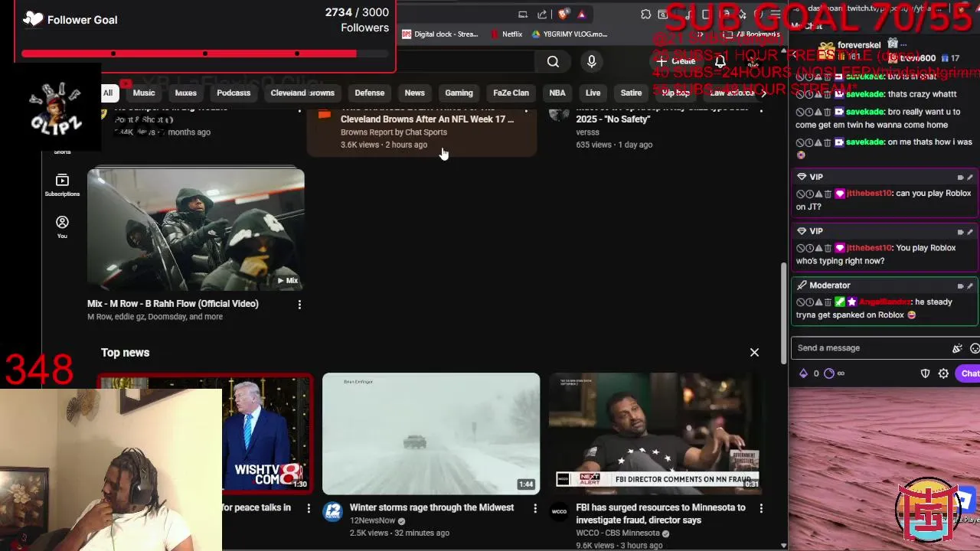
Task: Click the YouTube page vertical scrollbar
Action: point(783,314)
